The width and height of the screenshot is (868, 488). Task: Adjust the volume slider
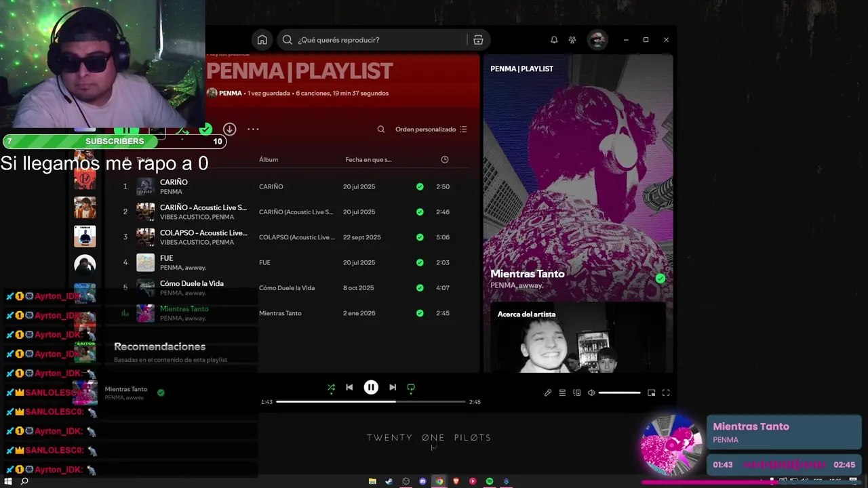(x=619, y=392)
